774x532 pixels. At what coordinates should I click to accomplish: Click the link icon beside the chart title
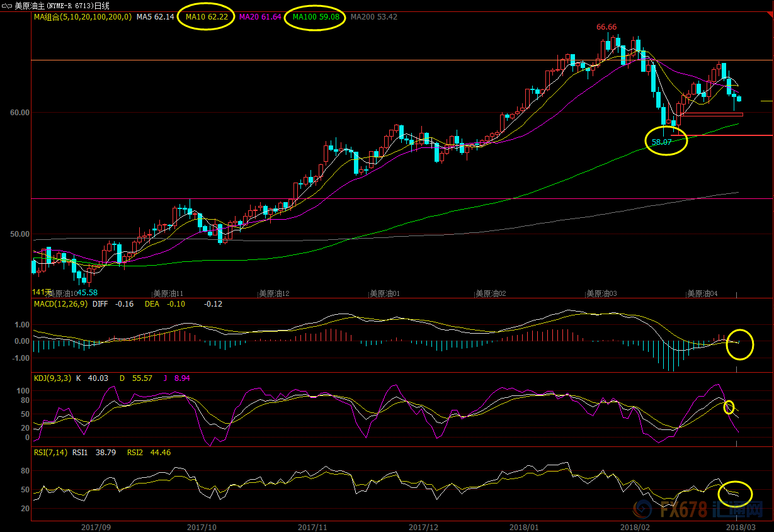[x=7, y=5]
